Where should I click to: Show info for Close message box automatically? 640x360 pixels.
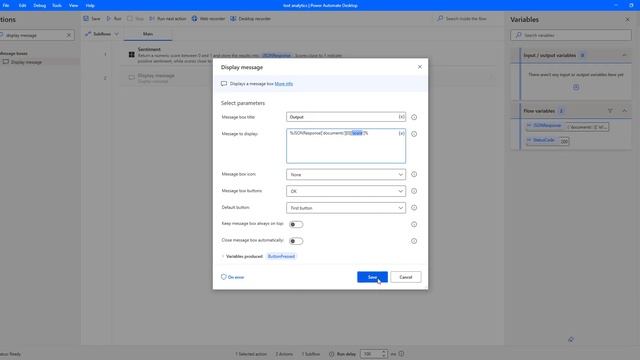pyautogui.click(x=414, y=241)
